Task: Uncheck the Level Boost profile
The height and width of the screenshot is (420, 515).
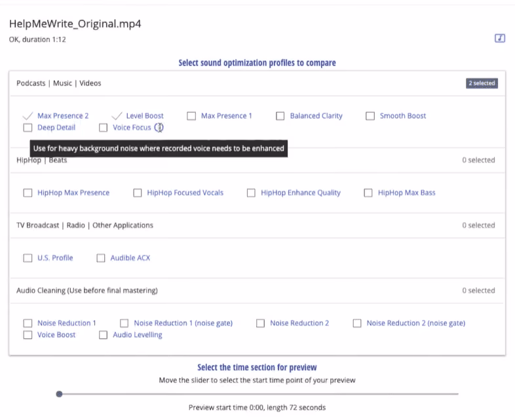Action: coord(117,116)
